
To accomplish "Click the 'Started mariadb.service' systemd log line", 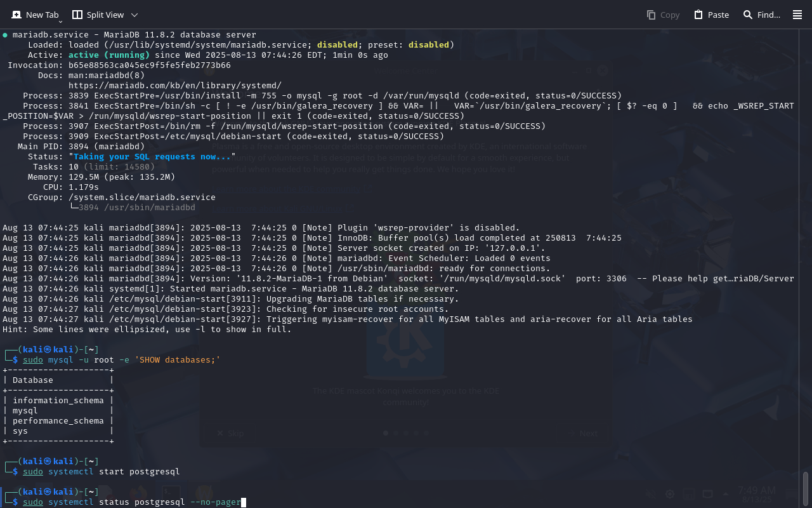I will pyautogui.click(x=231, y=289).
